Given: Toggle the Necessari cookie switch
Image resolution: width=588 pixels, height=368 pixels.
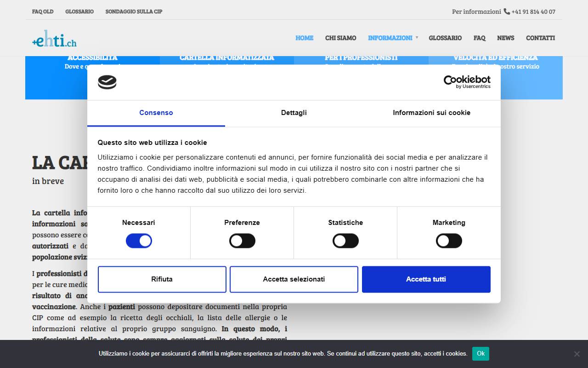Looking at the screenshot, I should (x=139, y=241).
